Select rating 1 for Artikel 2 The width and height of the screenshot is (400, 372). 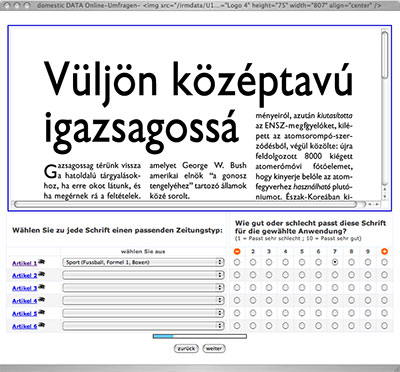pos(237,275)
